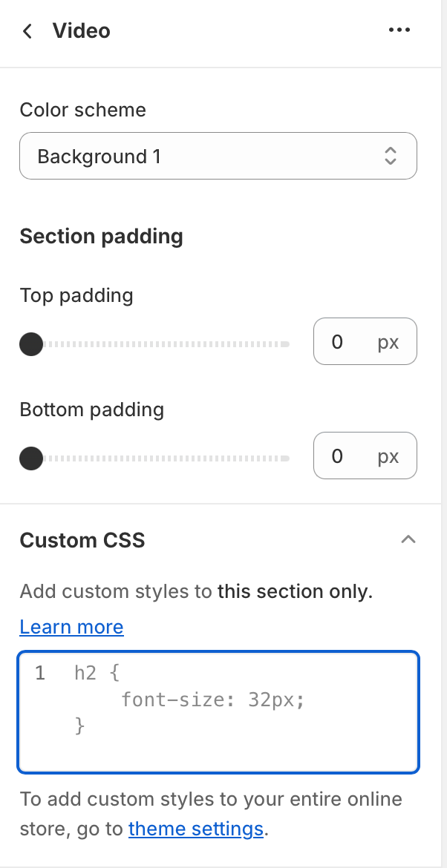447x868 pixels.
Task: Click the Bottom padding slider handle
Action: pos(31,458)
